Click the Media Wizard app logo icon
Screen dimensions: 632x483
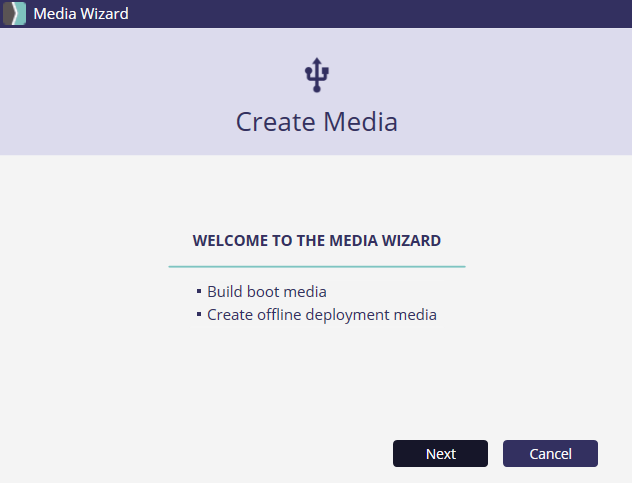point(14,14)
